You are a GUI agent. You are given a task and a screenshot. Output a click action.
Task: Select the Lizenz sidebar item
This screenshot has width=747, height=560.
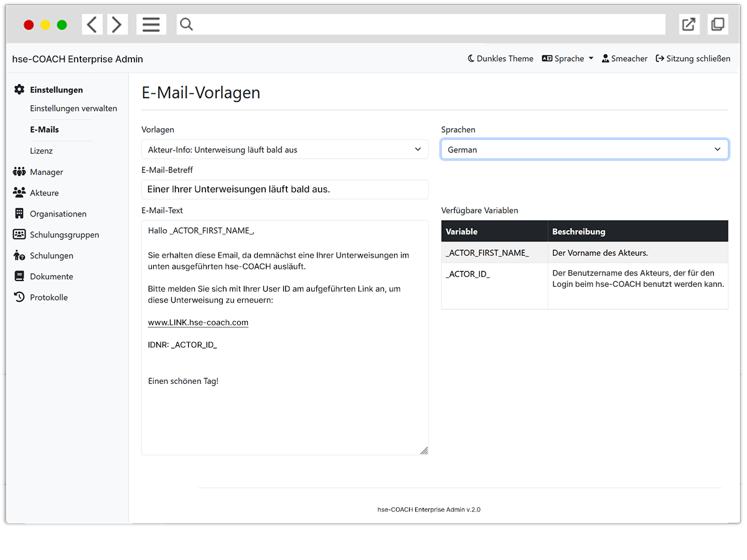click(41, 151)
